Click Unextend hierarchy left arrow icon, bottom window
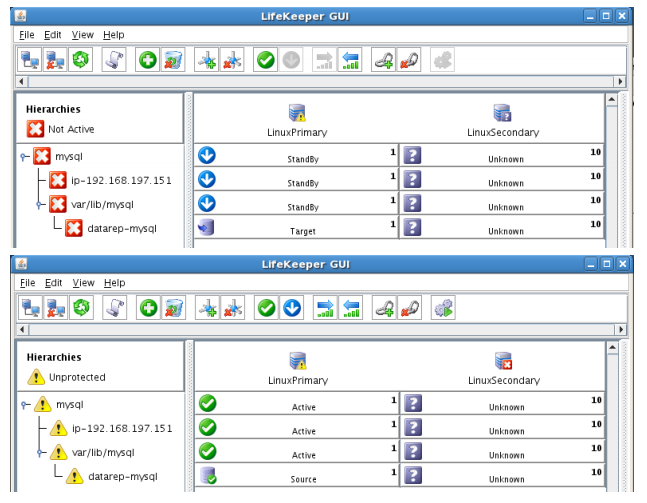This screenshot has height=503, width=647. 351,308
